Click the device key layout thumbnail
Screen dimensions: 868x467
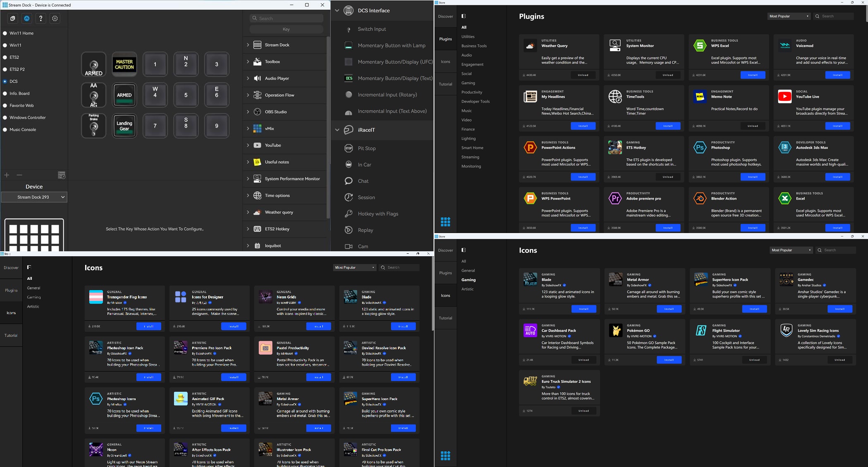point(34,235)
